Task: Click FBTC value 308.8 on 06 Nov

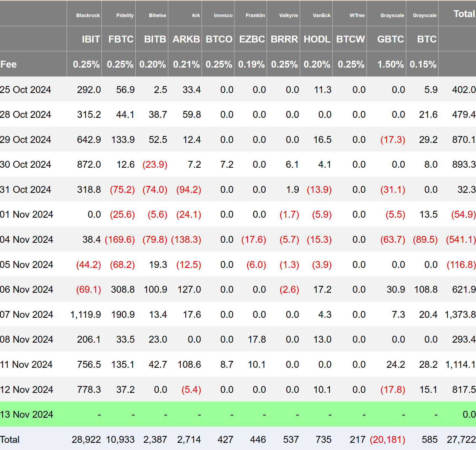Action: 123,289
